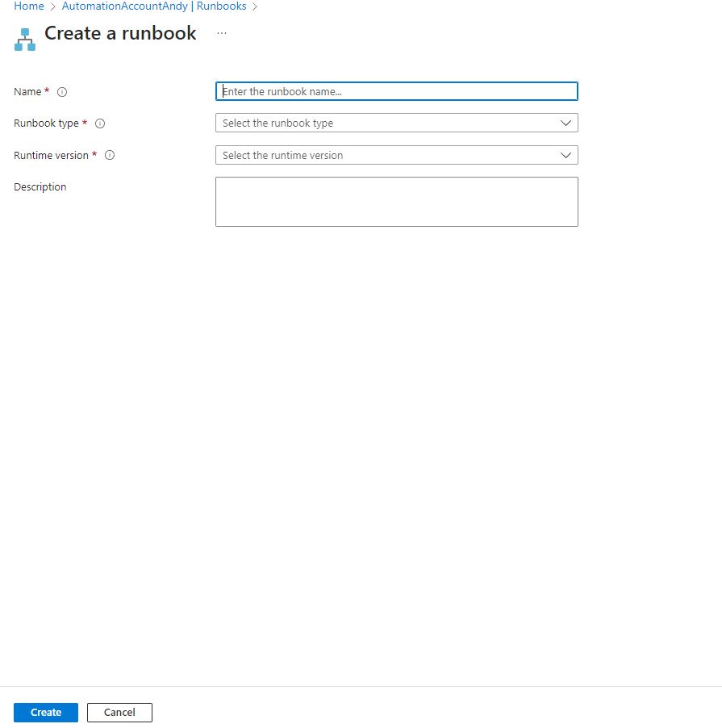Click the 'Description' field label
722x728 pixels.
[x=40, y=187]
